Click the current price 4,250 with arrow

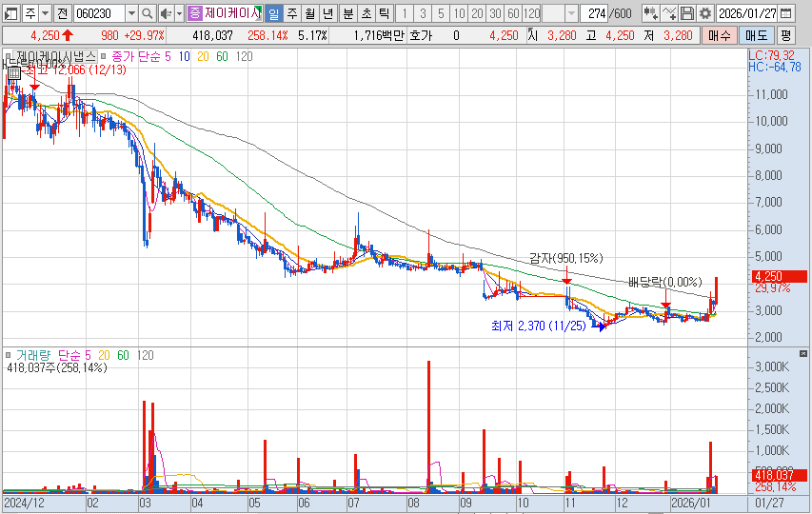click(x=51, y=36)
